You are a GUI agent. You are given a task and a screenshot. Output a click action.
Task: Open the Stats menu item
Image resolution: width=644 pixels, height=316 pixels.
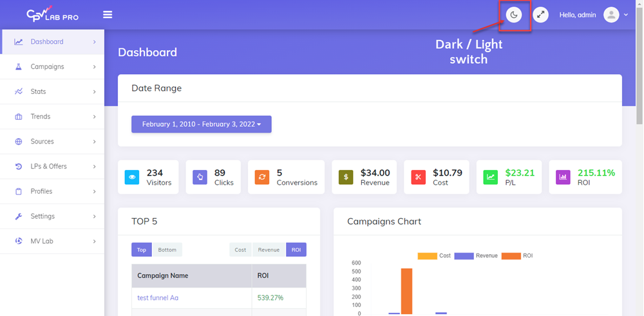tap(52, 91)
